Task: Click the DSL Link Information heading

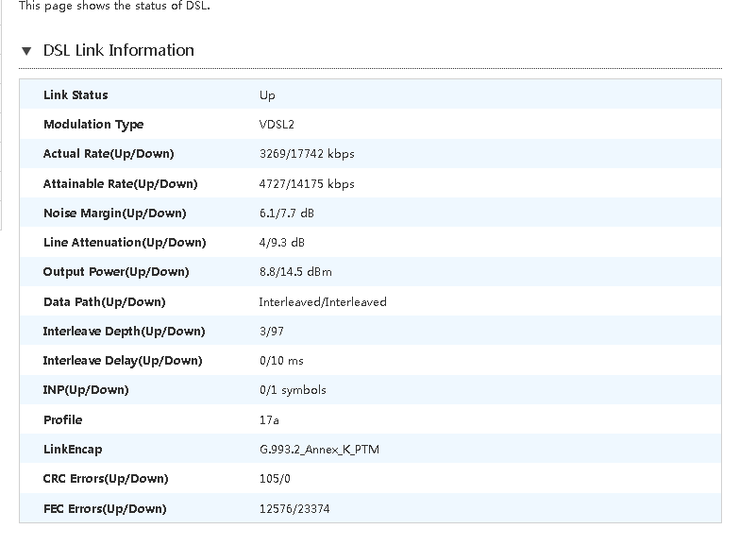Action: coord(119,51)
